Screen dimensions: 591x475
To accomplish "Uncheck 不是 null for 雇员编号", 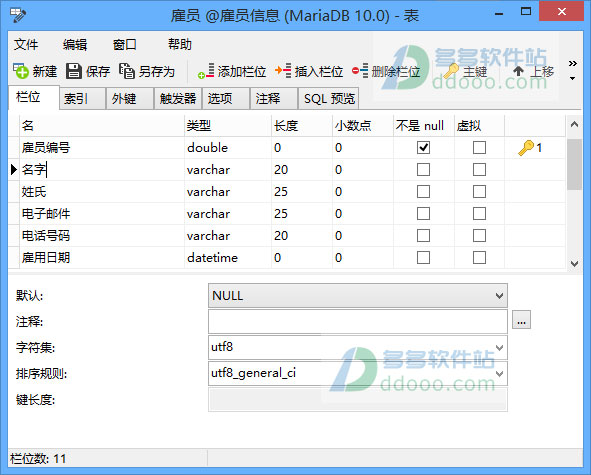I will (423, 147).
